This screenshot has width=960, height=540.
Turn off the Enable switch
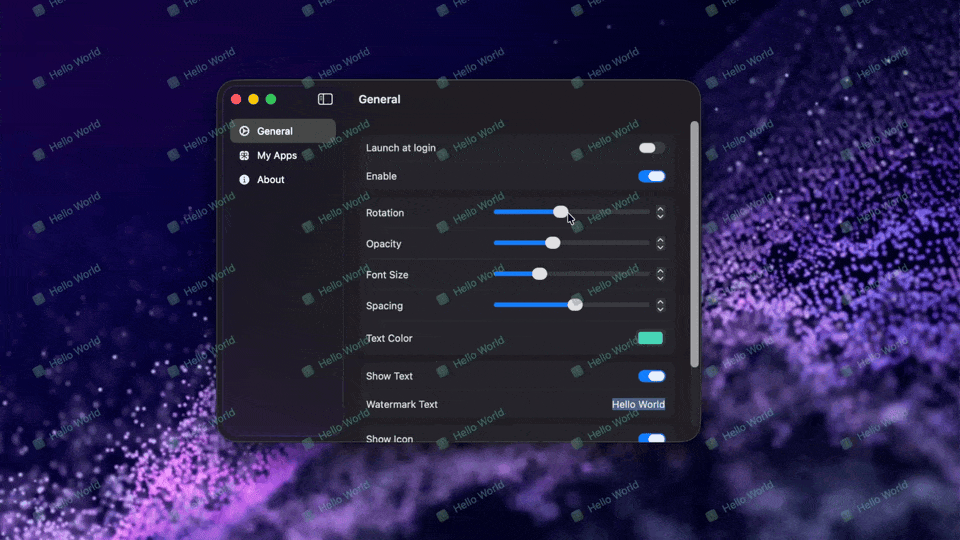pos(651,176)
